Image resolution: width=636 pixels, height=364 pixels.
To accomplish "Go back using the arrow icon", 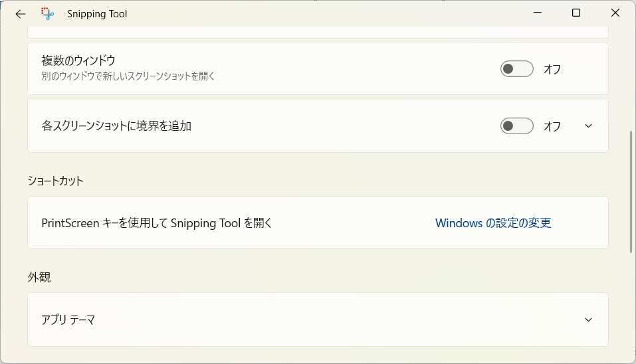I will pyautogui.click(x=21, y=14).
